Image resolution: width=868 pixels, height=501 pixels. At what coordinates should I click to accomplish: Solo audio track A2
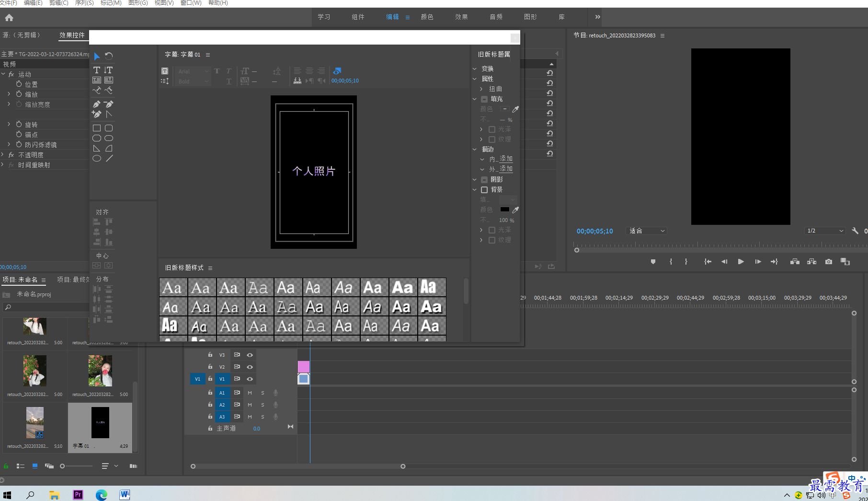(263, 405)
